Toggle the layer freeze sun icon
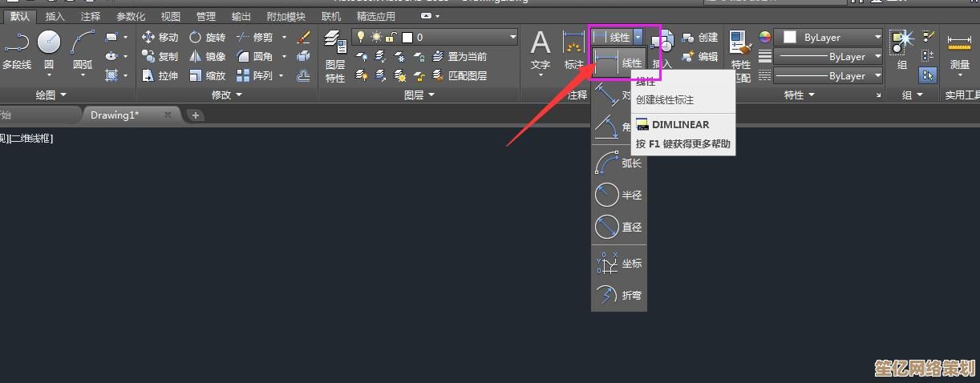This screenshot has height=383, width=980. click(375, 37)
